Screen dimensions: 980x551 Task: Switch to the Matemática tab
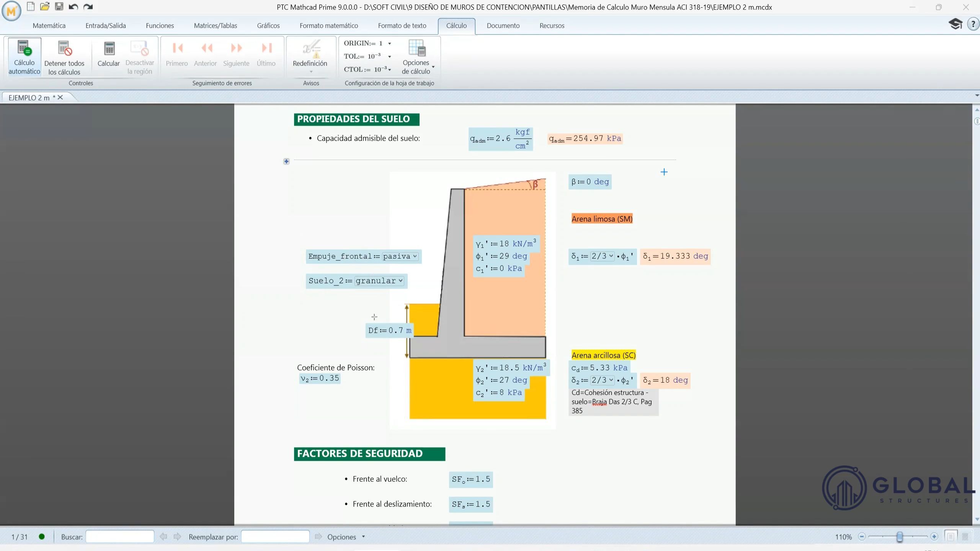(x=49, y=26)
